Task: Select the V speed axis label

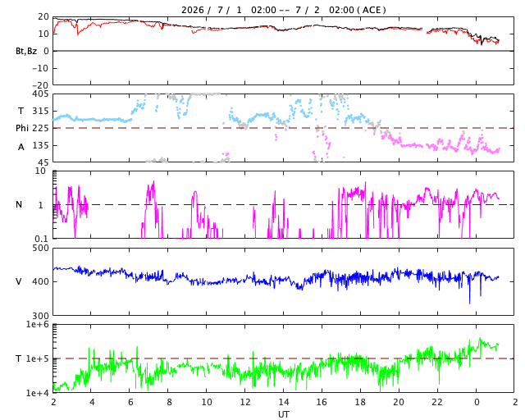Action: pyautogui.click(x=19, y=281)
